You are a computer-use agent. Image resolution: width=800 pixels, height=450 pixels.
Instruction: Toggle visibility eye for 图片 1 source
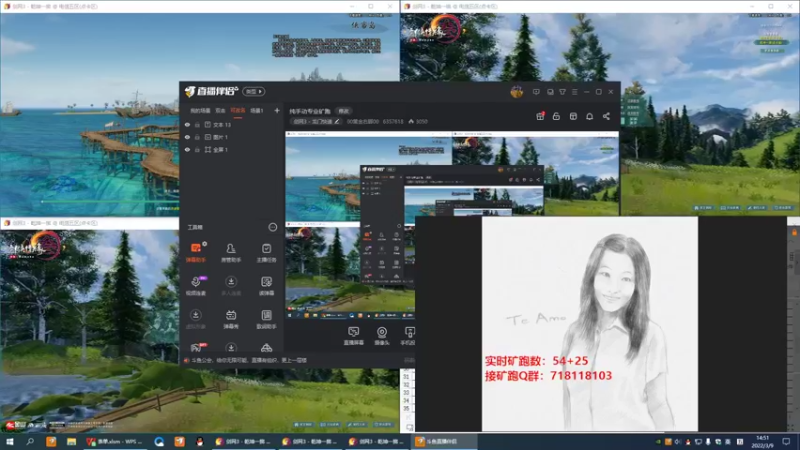[187, 137]
